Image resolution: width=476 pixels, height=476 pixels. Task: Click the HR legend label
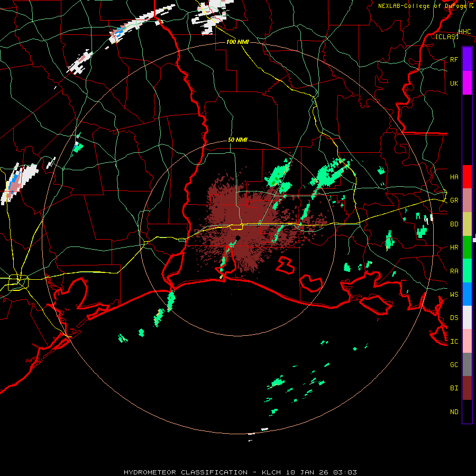point(454,248)
